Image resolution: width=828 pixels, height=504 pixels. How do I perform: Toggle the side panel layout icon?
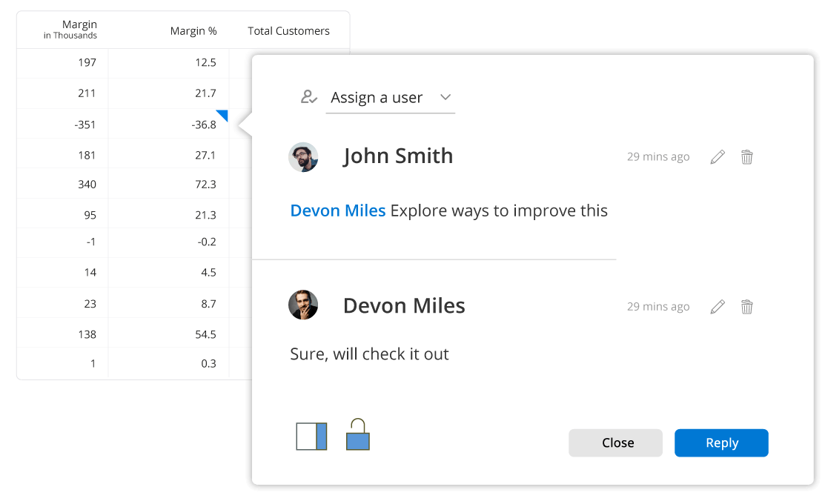point(311,436)
